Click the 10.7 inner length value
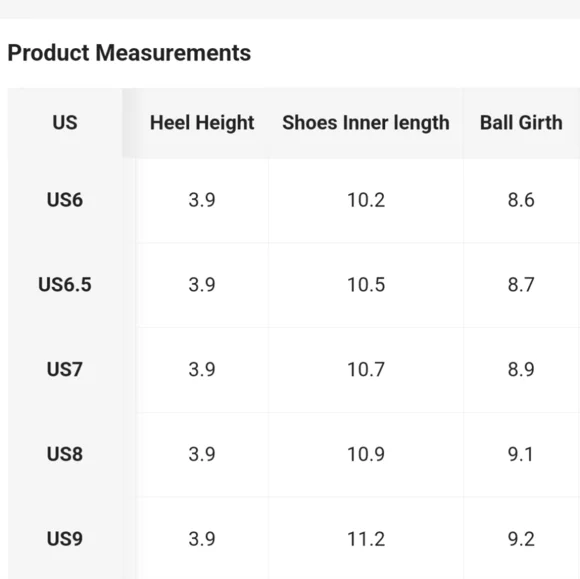Screen dimensions: 580x579 366,370
